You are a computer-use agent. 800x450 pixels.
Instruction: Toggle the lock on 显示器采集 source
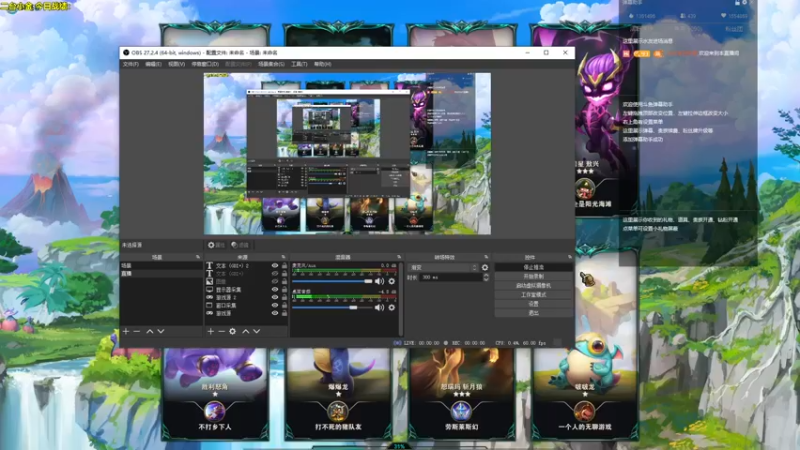[284, 289]
